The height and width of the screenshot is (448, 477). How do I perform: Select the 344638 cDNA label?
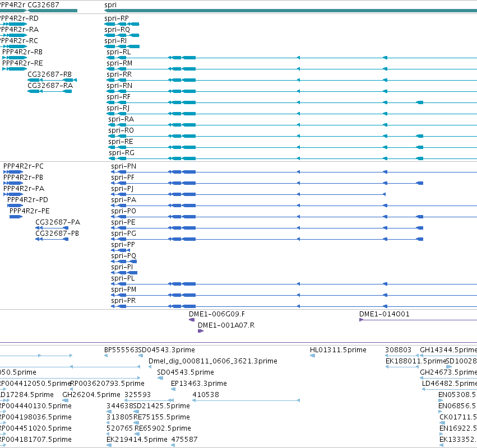tap(119, 406)
